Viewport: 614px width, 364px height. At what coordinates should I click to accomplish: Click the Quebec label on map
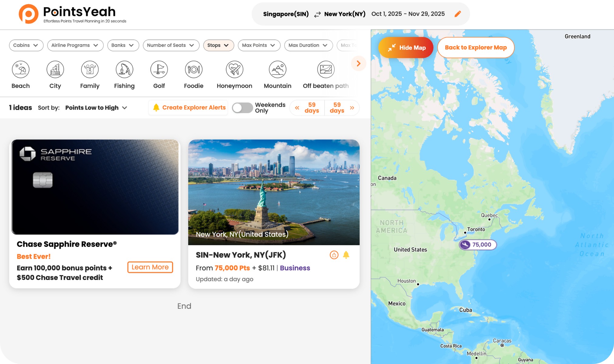click(x=489, y=215)
